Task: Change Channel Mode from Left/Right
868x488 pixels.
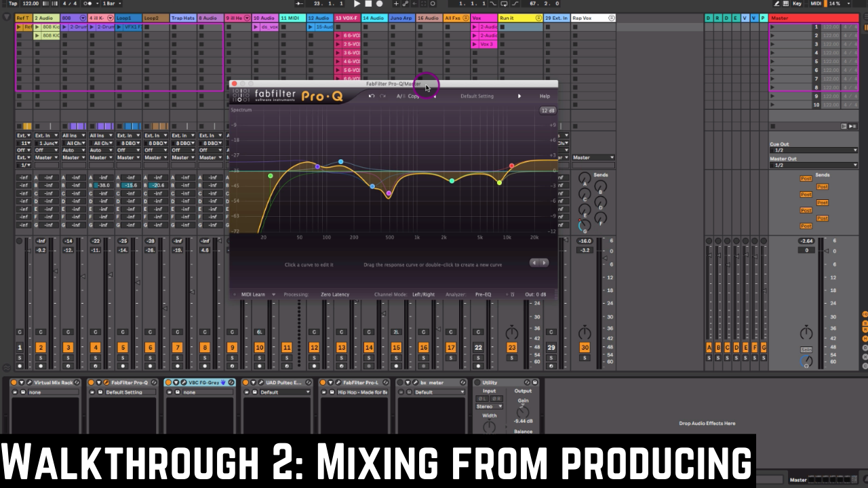Action: (x=423, y=294)
